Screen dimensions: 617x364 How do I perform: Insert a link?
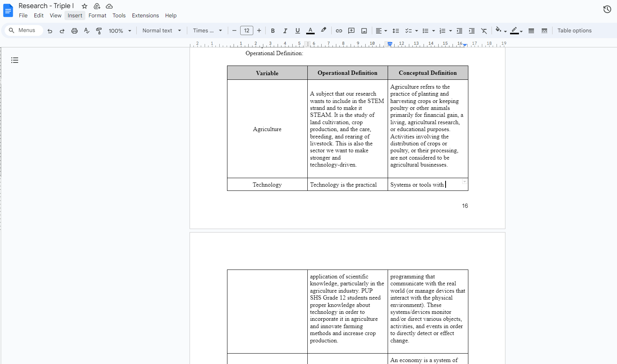click(339, 31)
